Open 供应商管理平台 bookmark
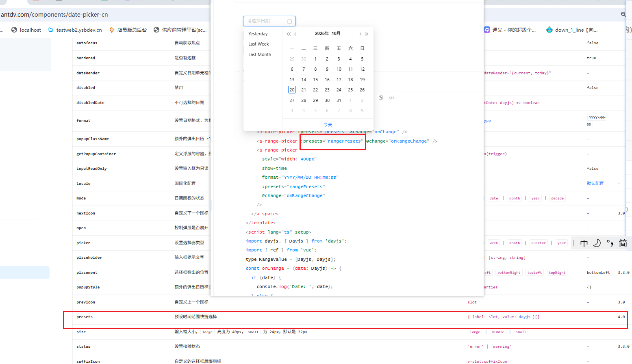 click(x=180, y=30)
